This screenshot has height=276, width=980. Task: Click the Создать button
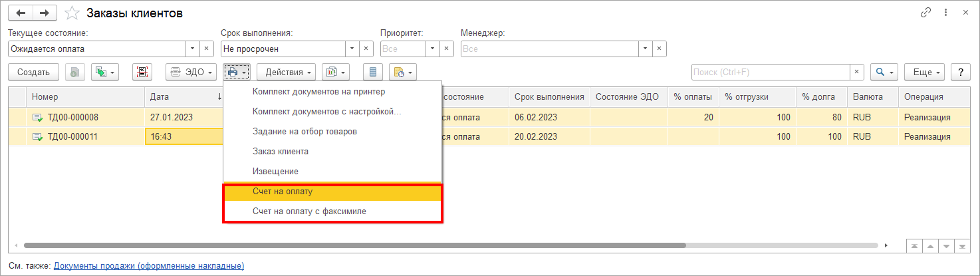[x=33, y=72]
